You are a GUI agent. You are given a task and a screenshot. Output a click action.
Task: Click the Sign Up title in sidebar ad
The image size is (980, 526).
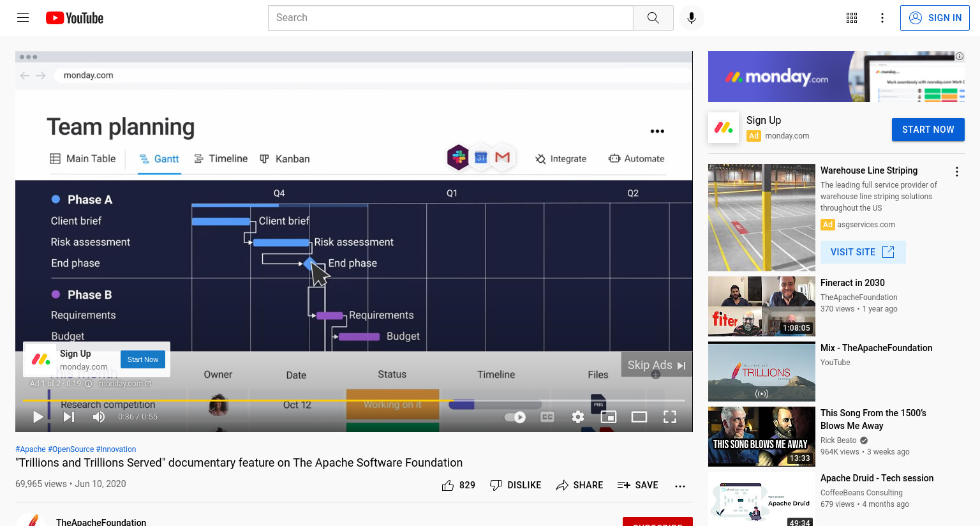coord(764,120)
